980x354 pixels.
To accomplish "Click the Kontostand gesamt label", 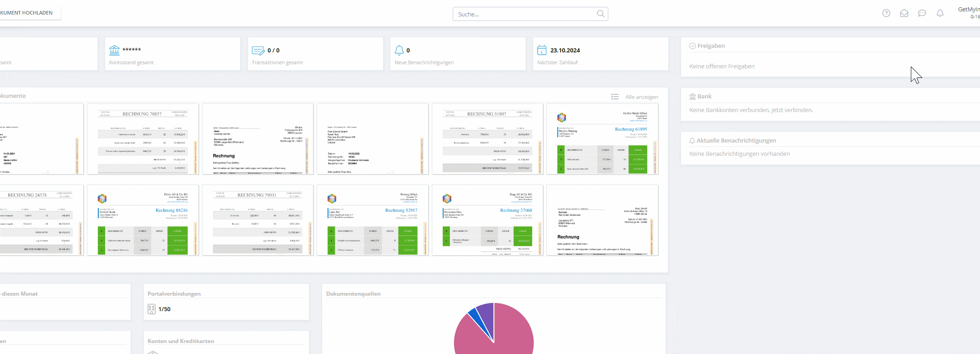I will click(x=131, y=62).
